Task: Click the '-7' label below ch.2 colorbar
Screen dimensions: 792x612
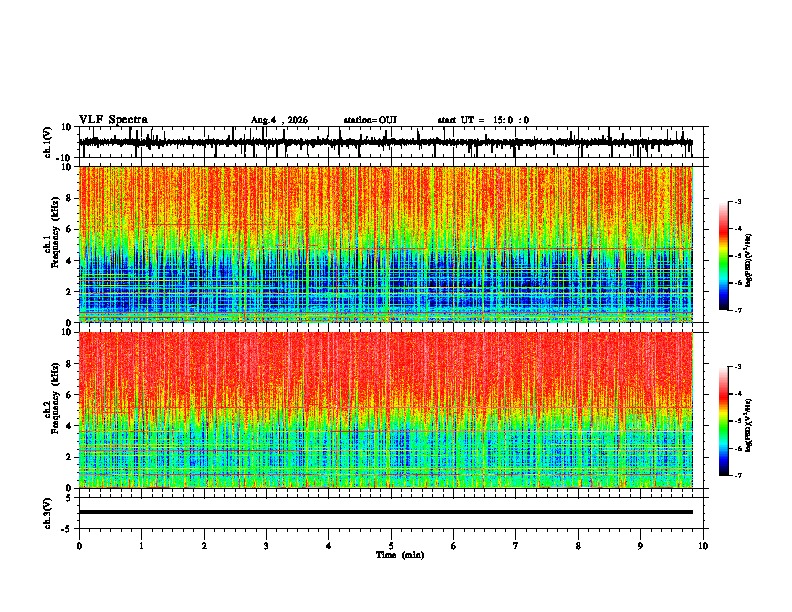Action: click(738, 475)
